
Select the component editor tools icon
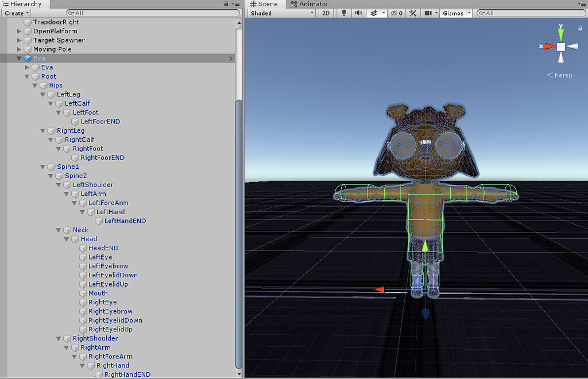coord(413,13)
